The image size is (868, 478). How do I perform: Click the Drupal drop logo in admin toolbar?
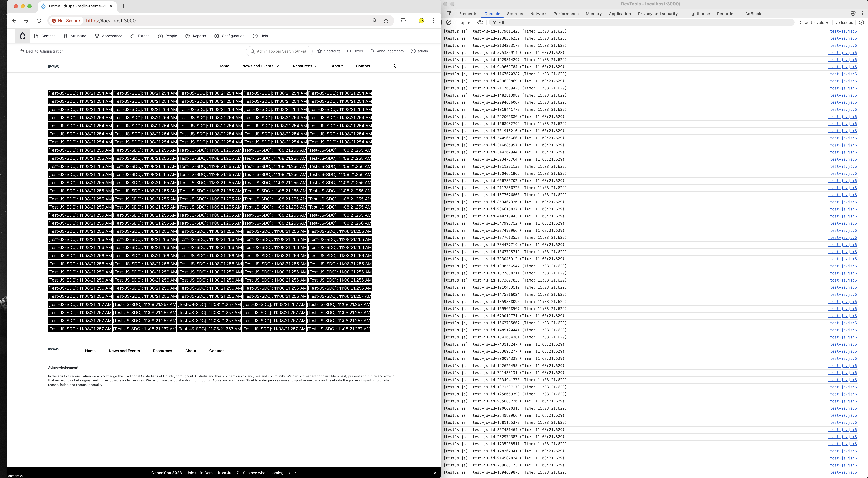point(22,36)
